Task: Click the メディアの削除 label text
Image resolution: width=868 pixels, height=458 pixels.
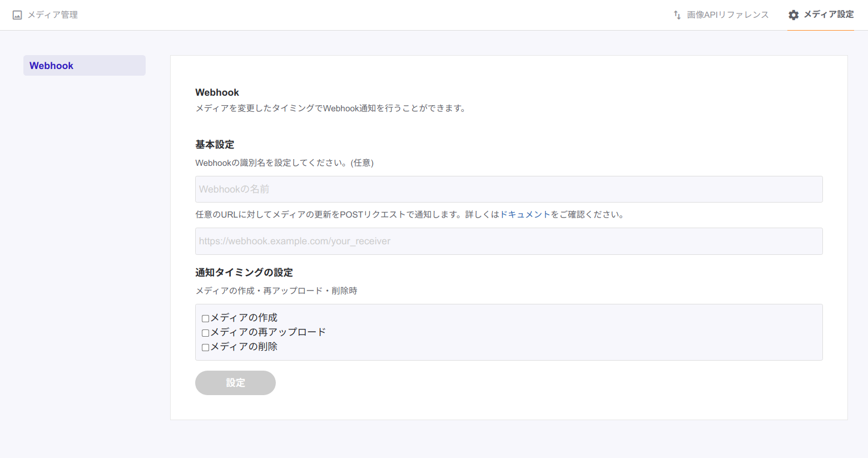Action: coord(244,347)
